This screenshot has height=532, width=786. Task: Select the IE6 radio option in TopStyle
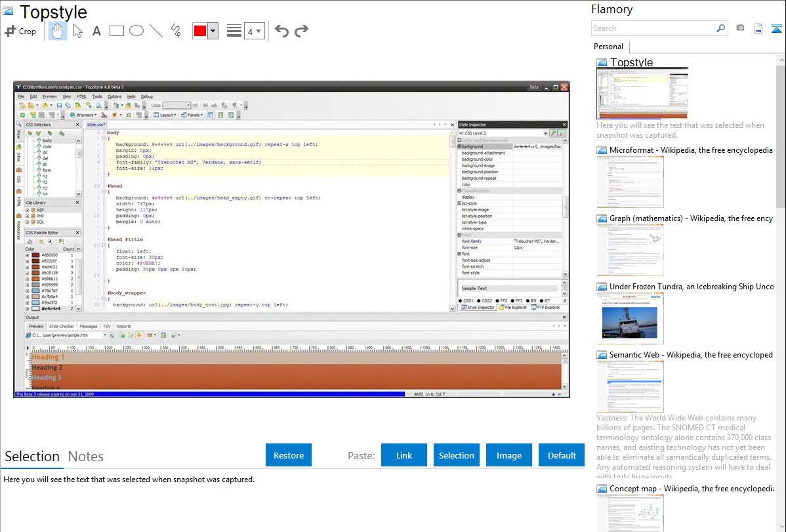pos(531,301)
